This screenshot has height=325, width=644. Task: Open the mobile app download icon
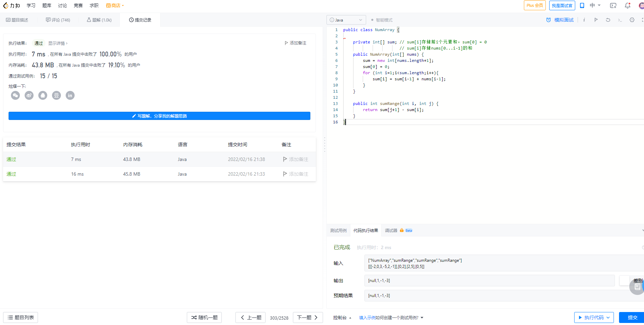click(x=582, y=5)
